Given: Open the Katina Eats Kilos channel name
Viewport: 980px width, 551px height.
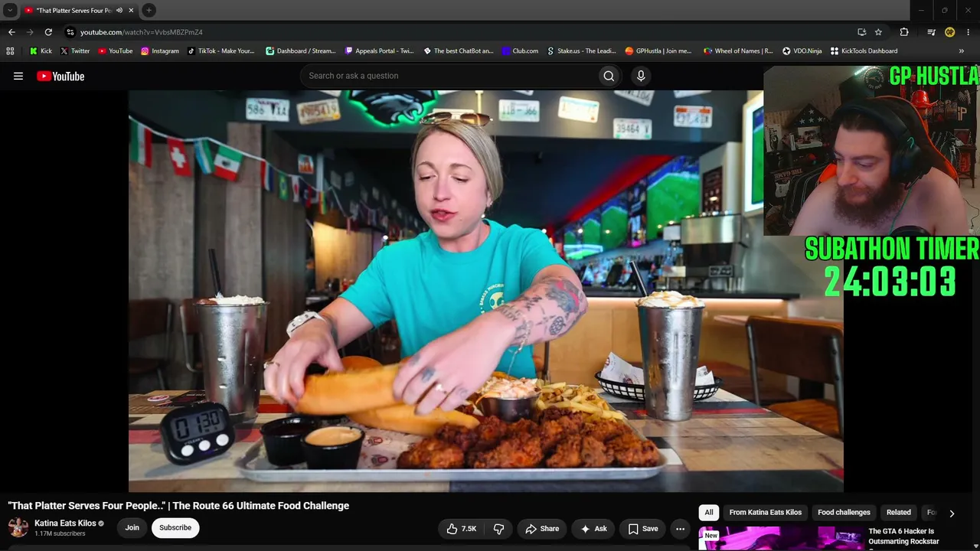Looking at the screenshot, I should [x=65, y=523].
